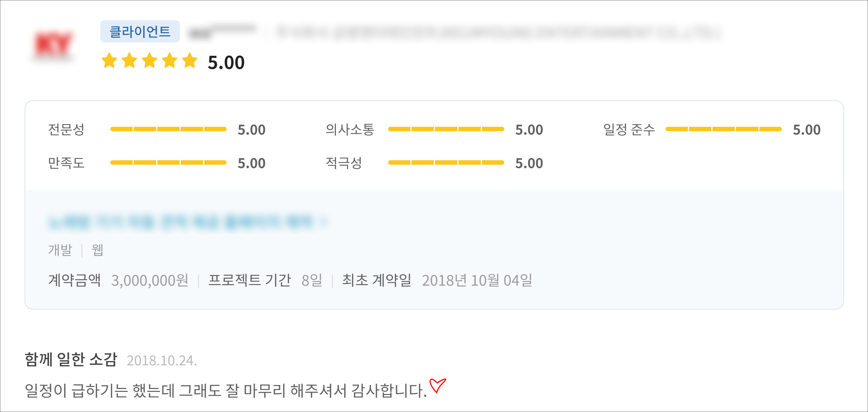868x412 pixels.
Task: Click the 2018.10.24. review date
Action: click(162, 360)
